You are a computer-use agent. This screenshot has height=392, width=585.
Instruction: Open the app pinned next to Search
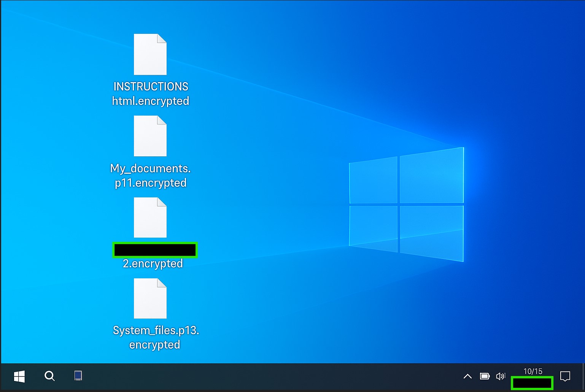tap(78, 376)
